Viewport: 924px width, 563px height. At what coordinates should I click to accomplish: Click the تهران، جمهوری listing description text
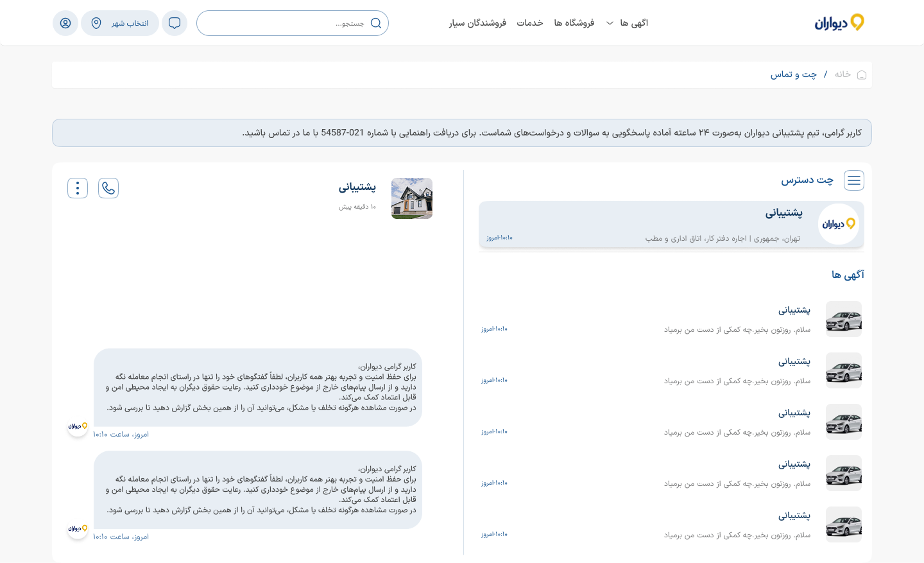point(723,239)
